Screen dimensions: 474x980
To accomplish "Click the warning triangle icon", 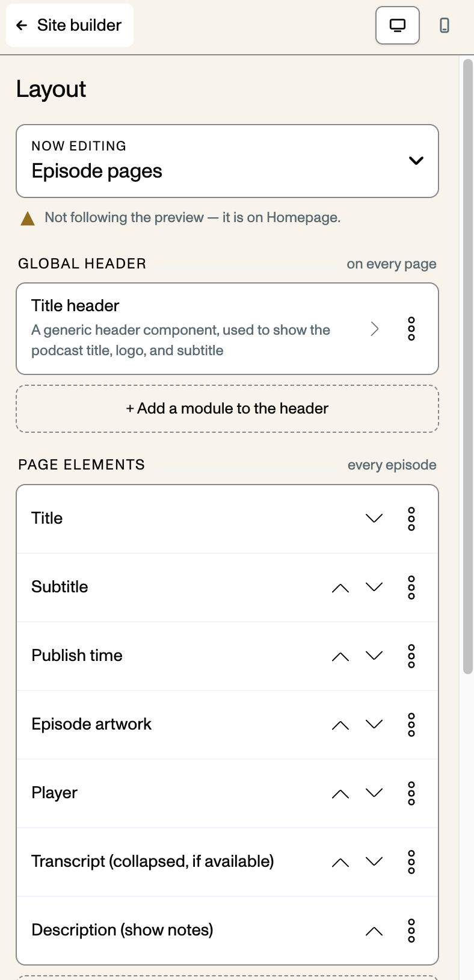I will (x=28, y=219).
